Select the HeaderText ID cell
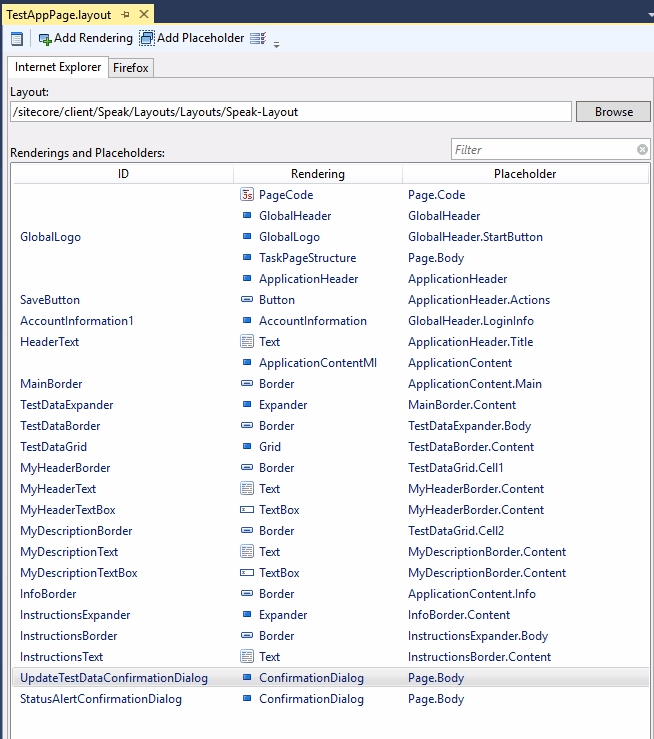This screenshot has width=654, height=739. (49, 342)
